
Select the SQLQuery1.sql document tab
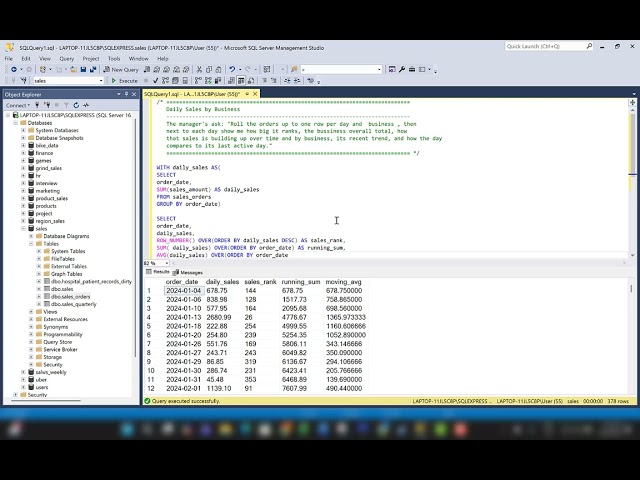[192, 94]
